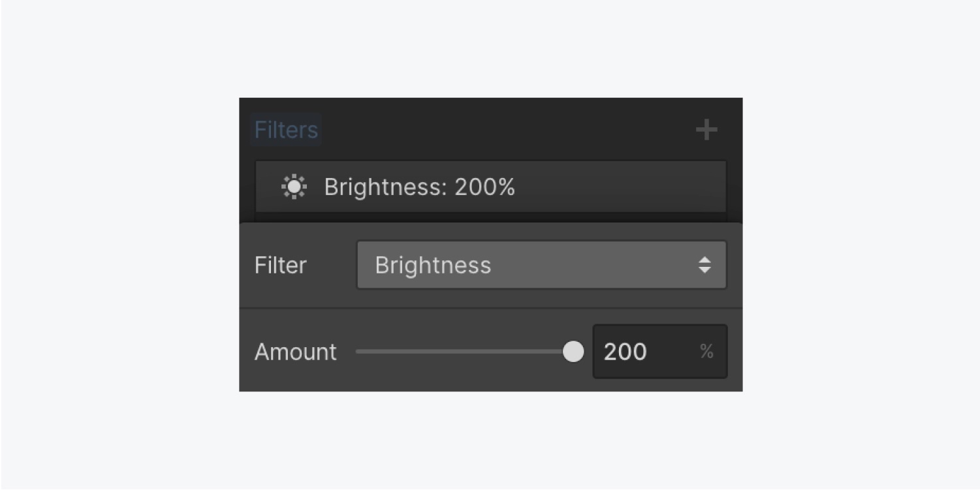Click the word Brightness inside the Filter combo box
This screenshot has height=490, width=980.
[x=433, y=265]
